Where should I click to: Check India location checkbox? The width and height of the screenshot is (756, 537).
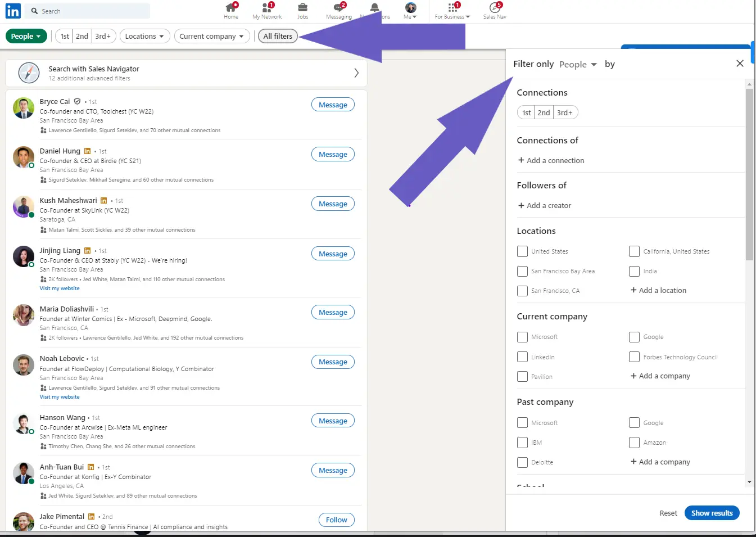[x=634, y=271]
